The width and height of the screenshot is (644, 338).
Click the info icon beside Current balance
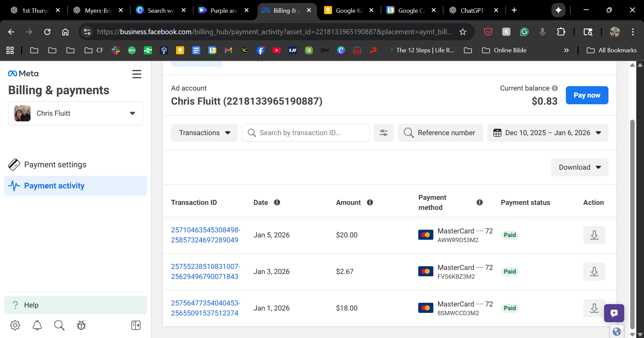(x=555, y=88)
